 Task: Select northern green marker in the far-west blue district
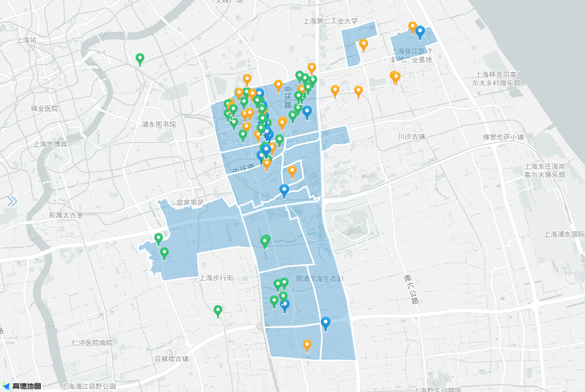point(159,239)
